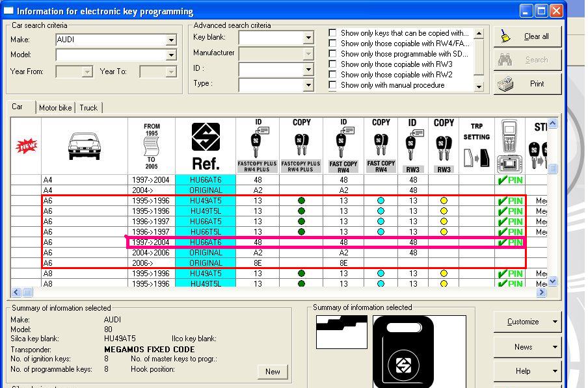Tick 'Show only those copiable with RW2'
This screenshot has height=388, width=588.
point(333,75)
